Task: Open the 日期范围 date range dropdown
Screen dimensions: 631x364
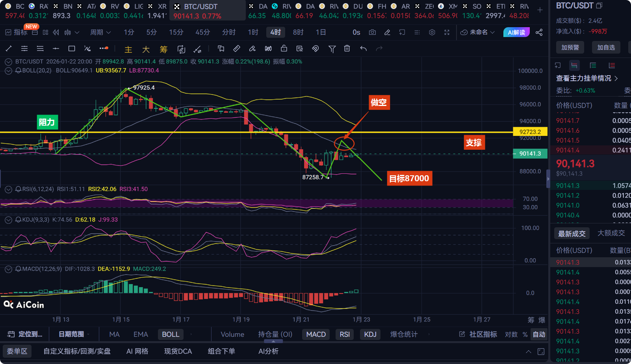Action: (x=74, y=334)
